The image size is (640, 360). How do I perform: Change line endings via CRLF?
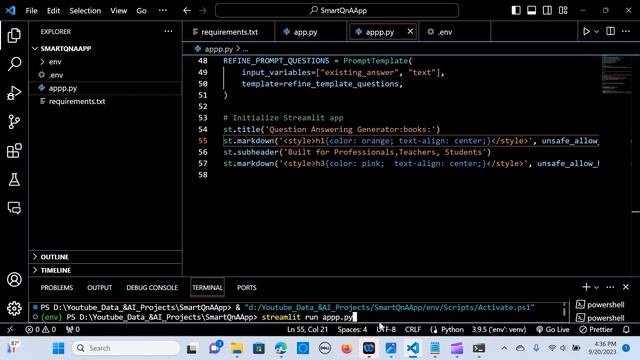[413, 329]
